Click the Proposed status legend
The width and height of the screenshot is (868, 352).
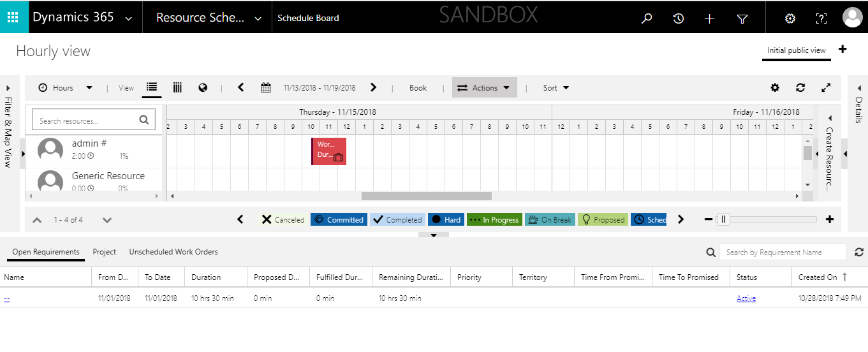click(x=603, y=219)
